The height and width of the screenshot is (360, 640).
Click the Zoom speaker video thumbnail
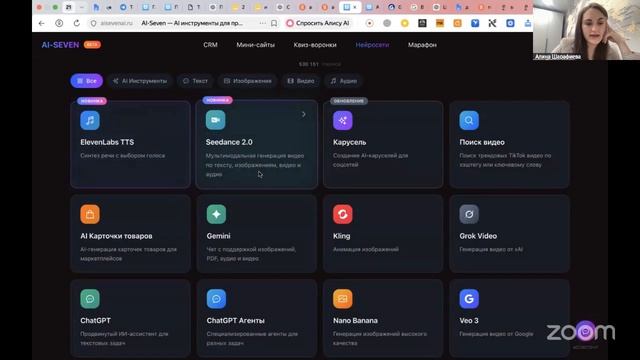point(587,30)
